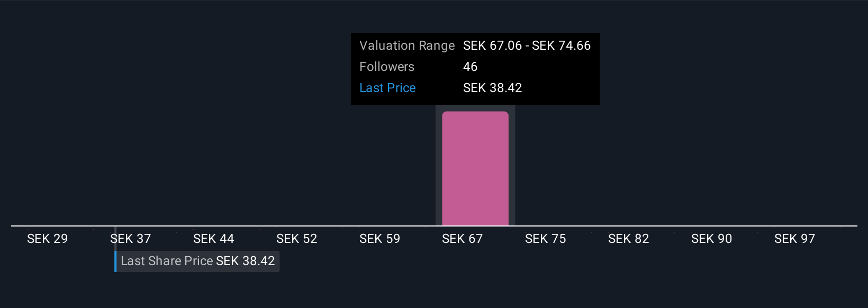Select the blue last share price marker line

(115, 261)
